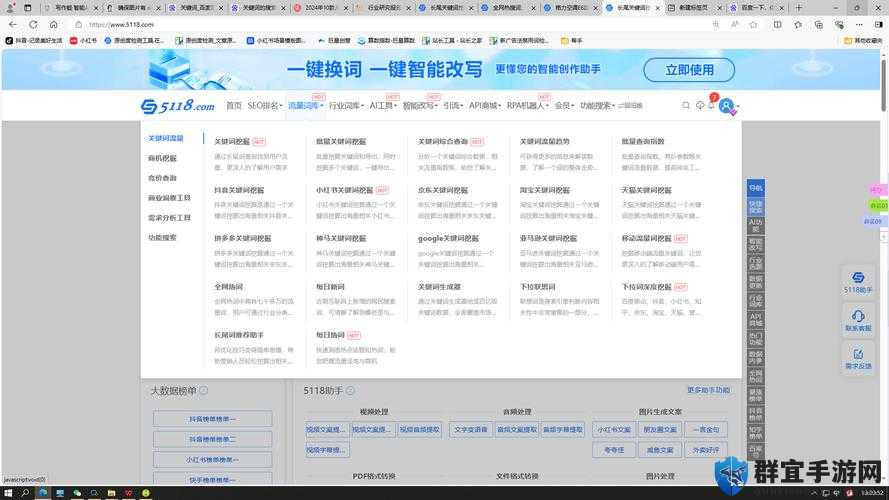Expand the RPA机器人 dropdown menu
The height and width of the screenshot is (500, 889).
click(527, 105)
